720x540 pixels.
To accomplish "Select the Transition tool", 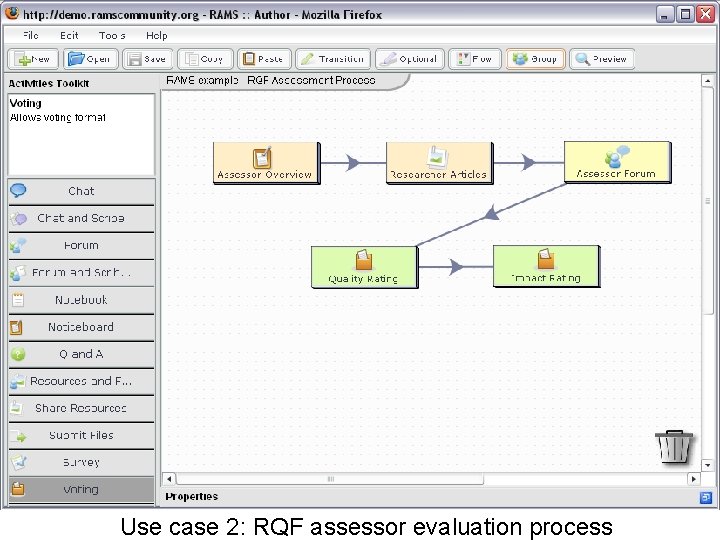I will 333,59.
